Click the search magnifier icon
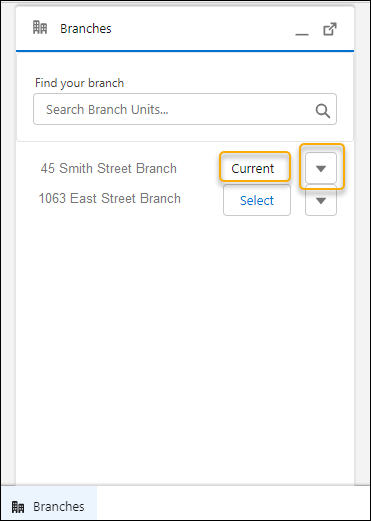Image resolution: width=371 pixels, height=521 pixels. coord(322,110)
